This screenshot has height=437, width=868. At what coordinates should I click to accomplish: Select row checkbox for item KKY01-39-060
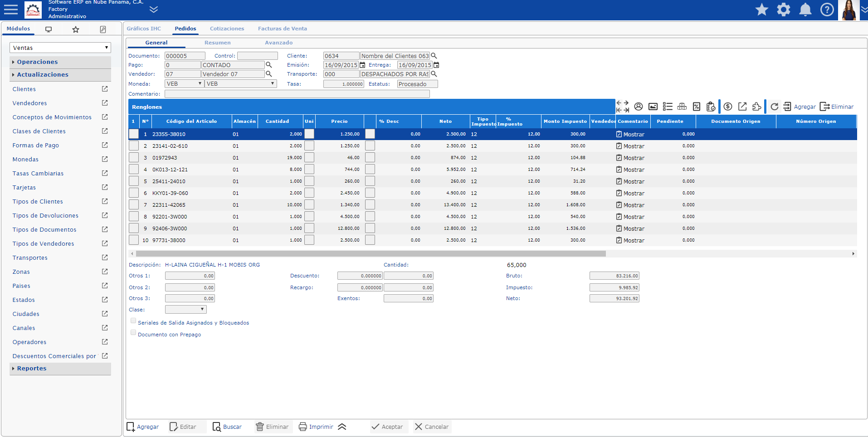(x=134, y=193)
